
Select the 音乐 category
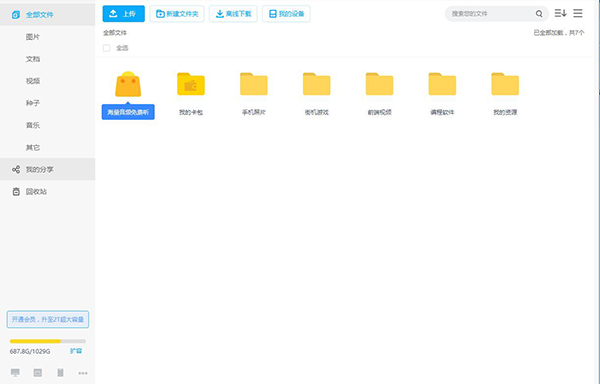point(33,125)
